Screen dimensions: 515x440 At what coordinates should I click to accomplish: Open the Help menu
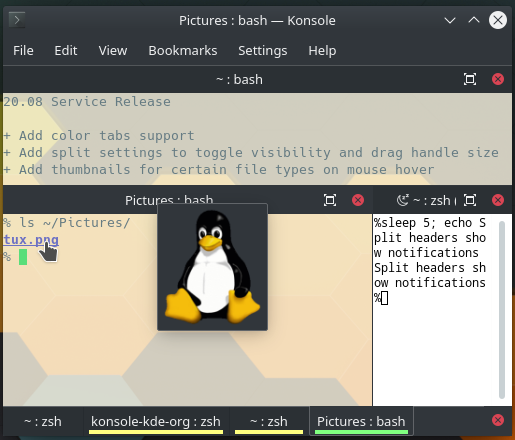(x=322, y=51)
